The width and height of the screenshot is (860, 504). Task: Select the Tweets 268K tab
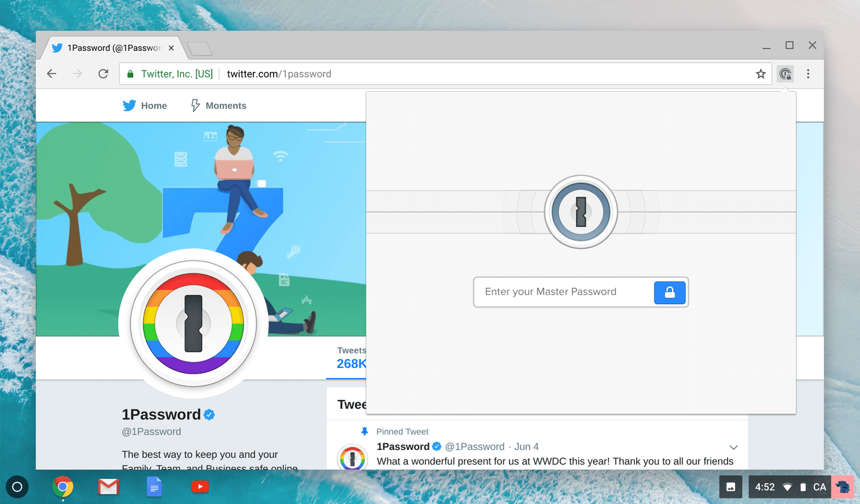point(351,357)
